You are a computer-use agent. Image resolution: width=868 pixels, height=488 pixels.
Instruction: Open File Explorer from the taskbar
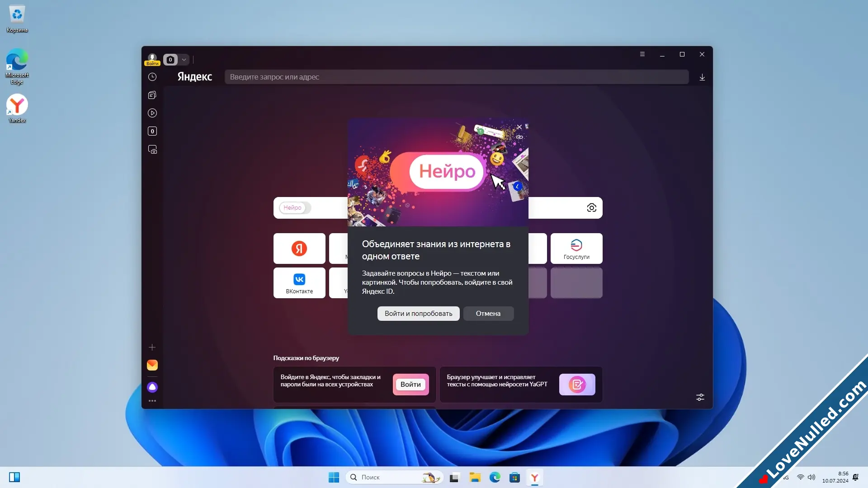click(x=475, y=477)
